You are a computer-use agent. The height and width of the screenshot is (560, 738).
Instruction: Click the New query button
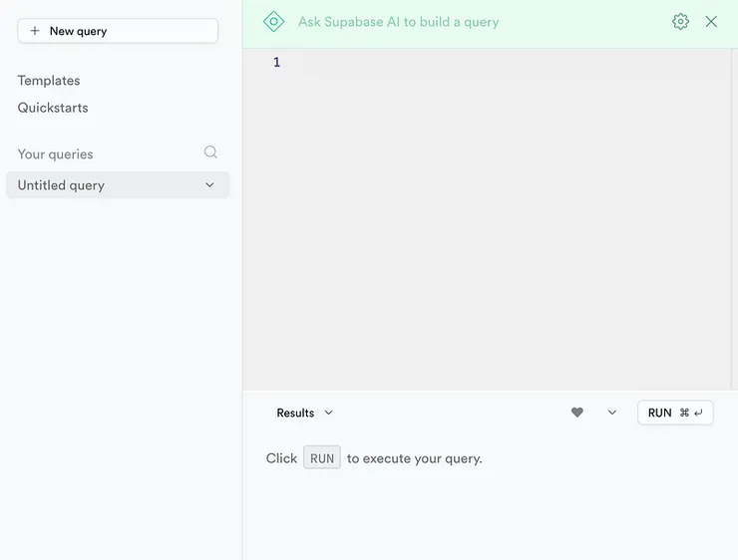point(118,31)
